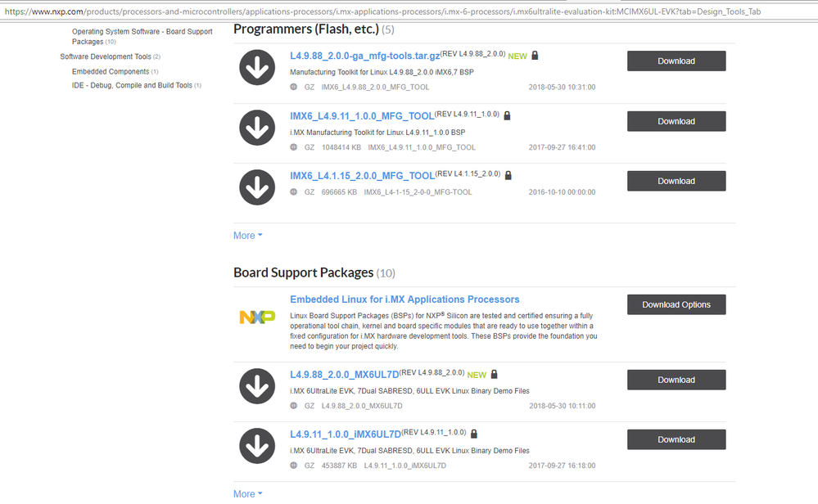
Task: Open the L4.9.88_2.0.0-ga_mfg-tools.tar.gz link
Action: (x=365, y=56)
